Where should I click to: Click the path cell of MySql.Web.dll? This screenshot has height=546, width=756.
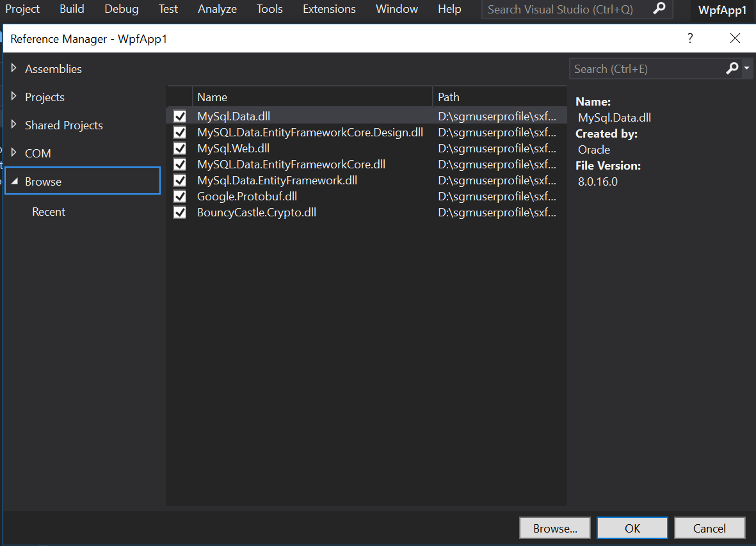[x=497, y=149]
